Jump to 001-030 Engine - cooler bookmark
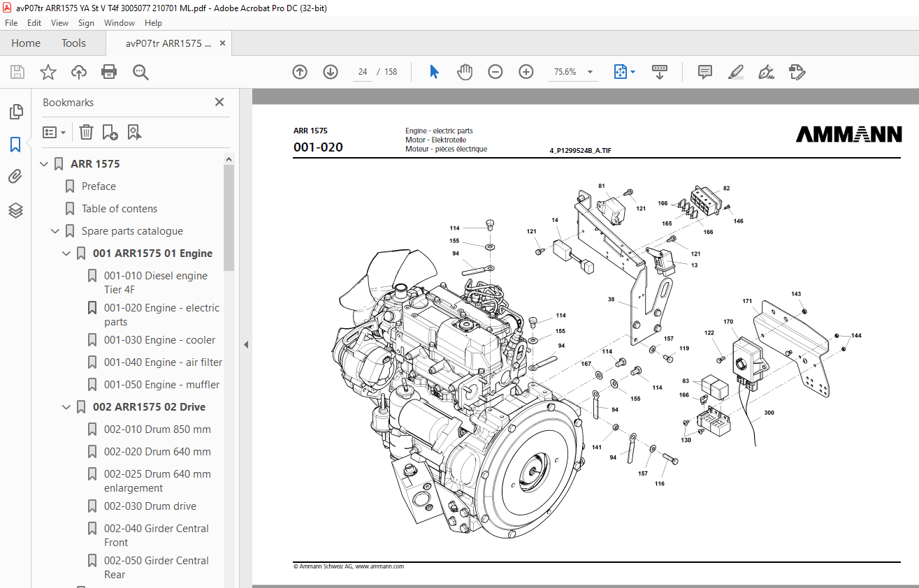The image size is (919, 588). [159, 340]
